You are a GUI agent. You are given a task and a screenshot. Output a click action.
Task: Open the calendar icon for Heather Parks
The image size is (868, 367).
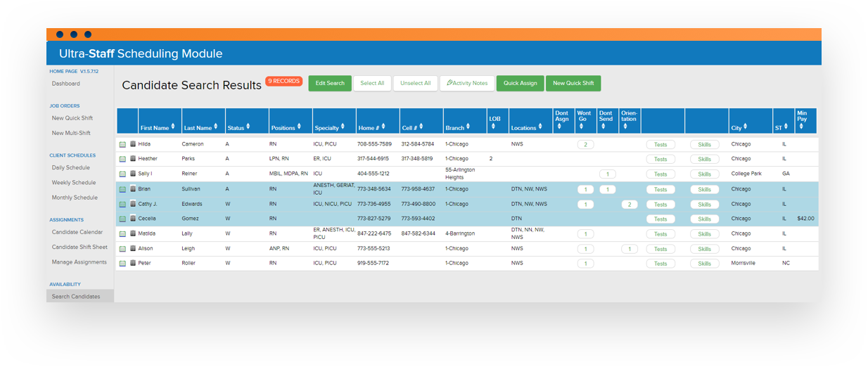tap(122, 159)
